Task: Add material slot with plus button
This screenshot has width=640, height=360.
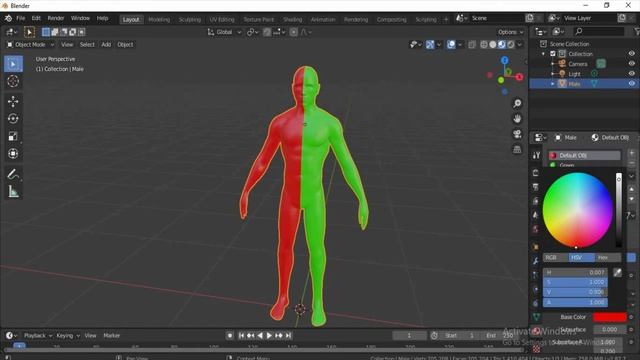Action: pos(631,153)
